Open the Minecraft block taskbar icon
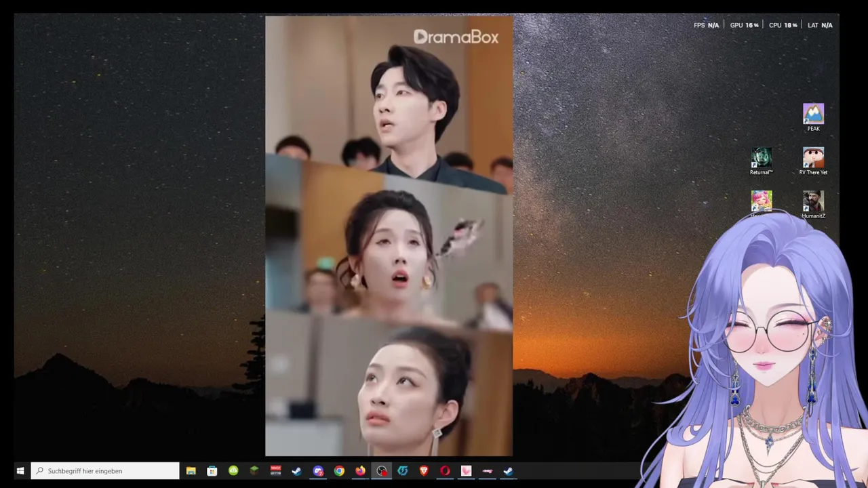Image resolution: width=868 pixels, height=488 pixels. [x=254, y=471]
